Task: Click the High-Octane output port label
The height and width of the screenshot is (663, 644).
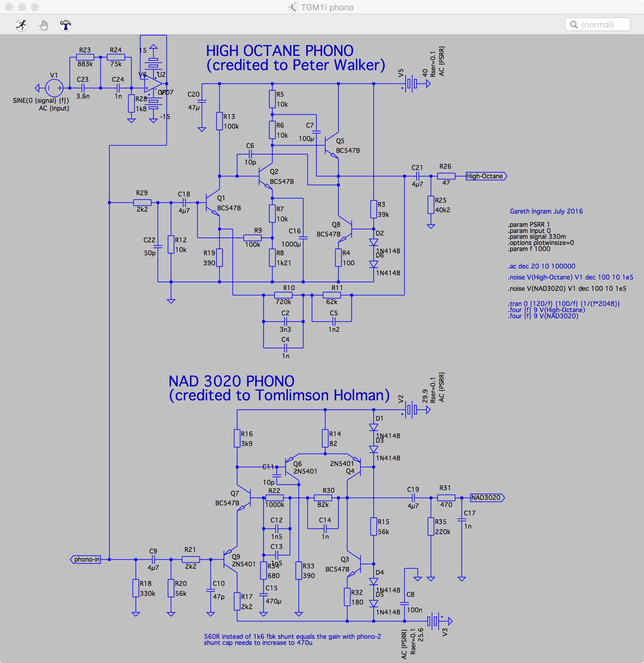Action: click(486, 176)
